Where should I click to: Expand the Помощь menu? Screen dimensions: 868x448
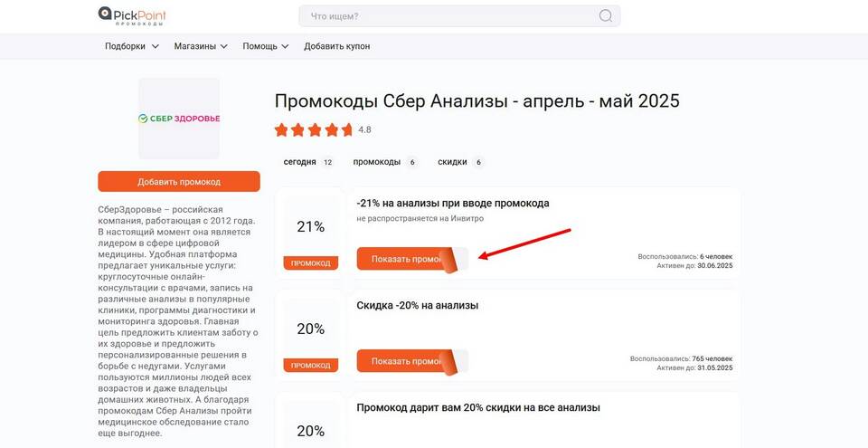266,46
